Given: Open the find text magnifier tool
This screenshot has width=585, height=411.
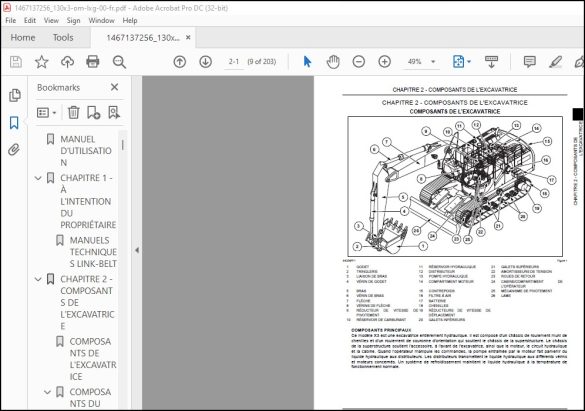Looking at the screenshot, I should coord(119,62).
